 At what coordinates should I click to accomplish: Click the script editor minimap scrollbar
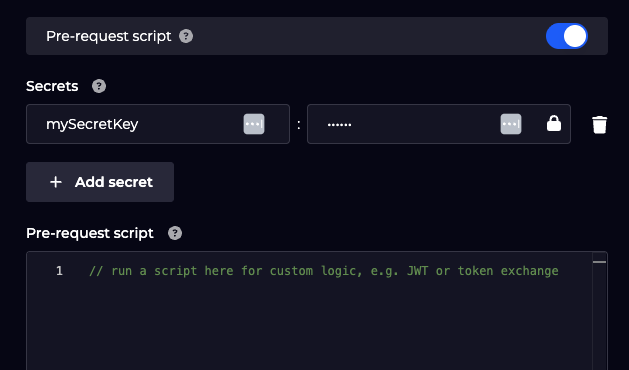(x=599, y=311)
